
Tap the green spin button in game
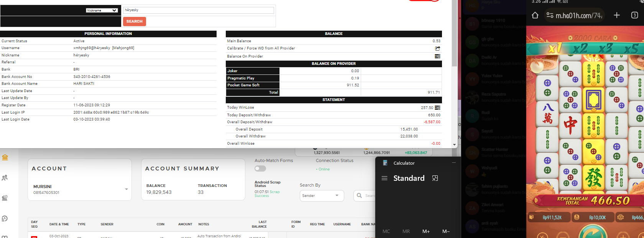(593, 232)
